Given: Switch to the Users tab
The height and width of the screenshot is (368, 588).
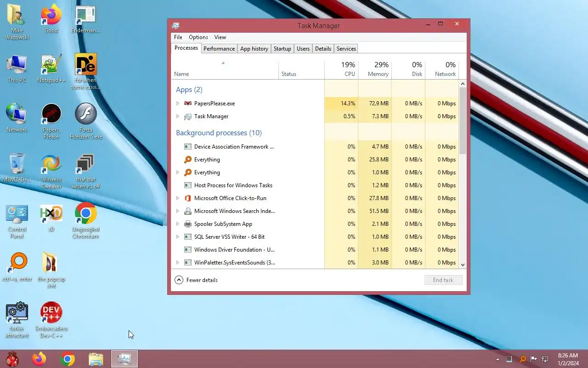Looking at the screenshot, I should (303, 49).
